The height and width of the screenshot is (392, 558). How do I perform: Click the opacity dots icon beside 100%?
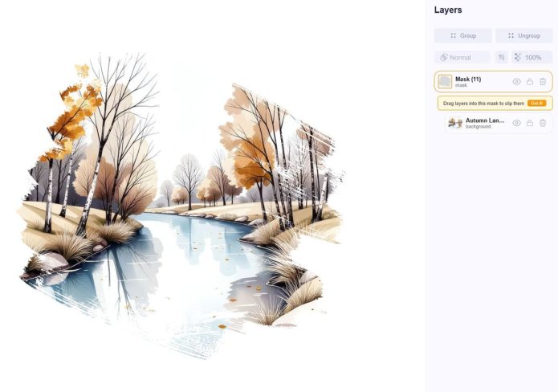pyautogui.click(x=517, y=57)
